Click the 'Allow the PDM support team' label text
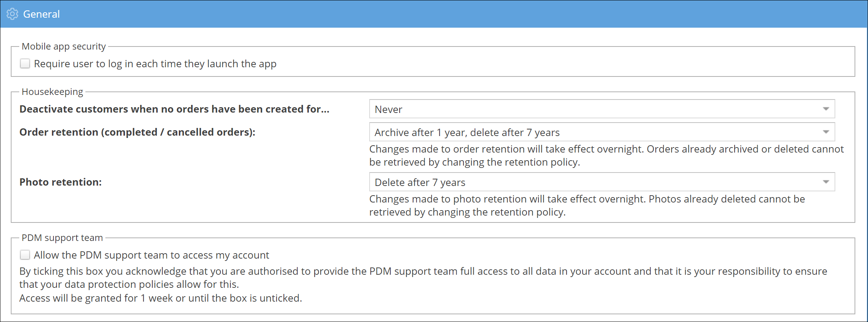This screenshot has height=322, width=868. point(151,255)
